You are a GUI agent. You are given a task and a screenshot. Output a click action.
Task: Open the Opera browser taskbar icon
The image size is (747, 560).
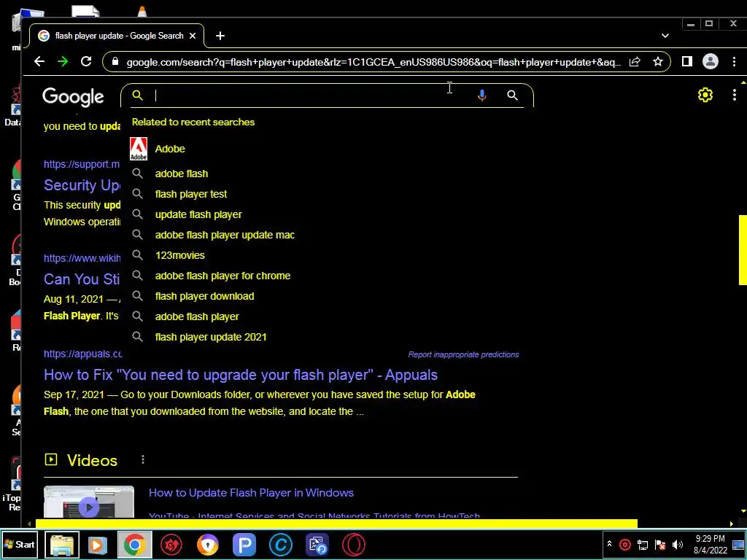(x=354, y=545)
